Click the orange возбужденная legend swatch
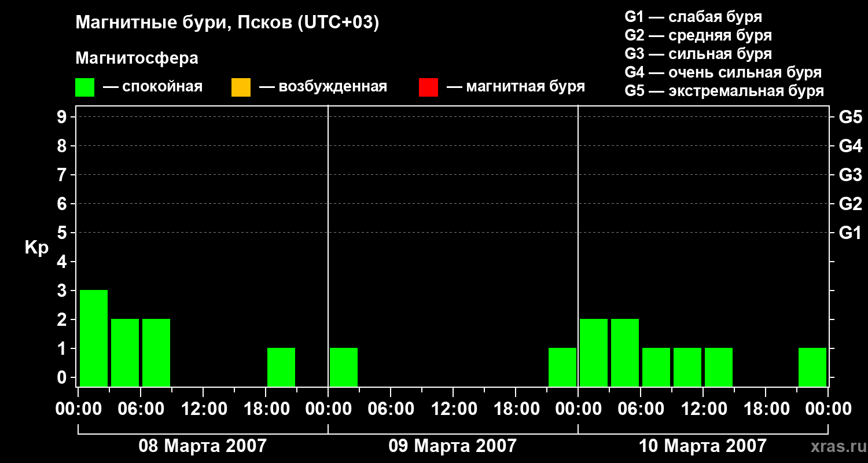 coord(241,87)
